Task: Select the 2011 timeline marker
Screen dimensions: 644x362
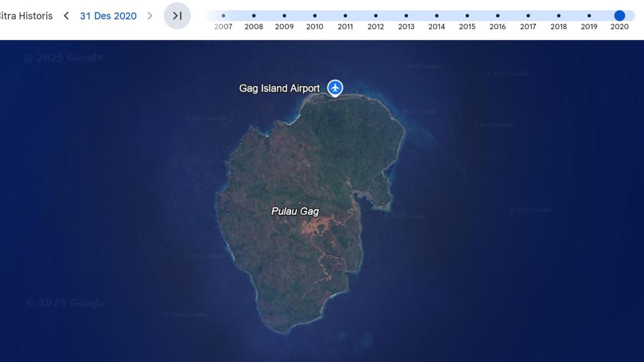Action: click(345, 16)
